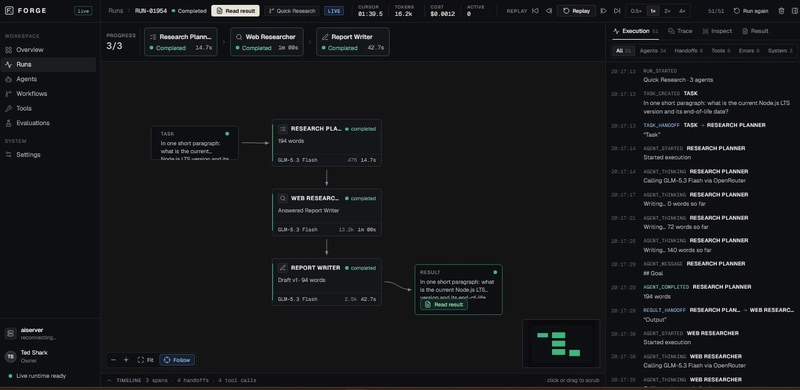Zoom out the graph canvas
The width and height of the screenshot is (800, 390).
click(113, 360)
